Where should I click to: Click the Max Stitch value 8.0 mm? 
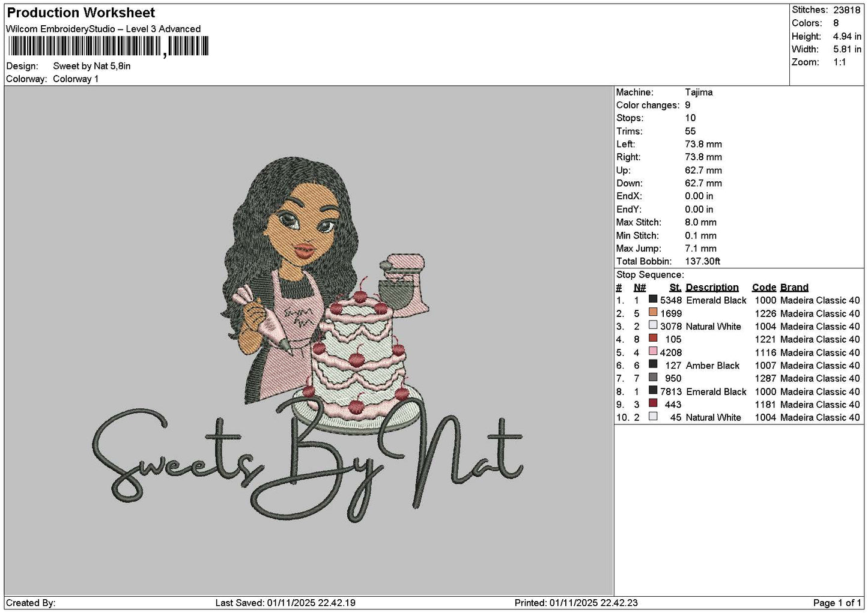tap(701, 222)
